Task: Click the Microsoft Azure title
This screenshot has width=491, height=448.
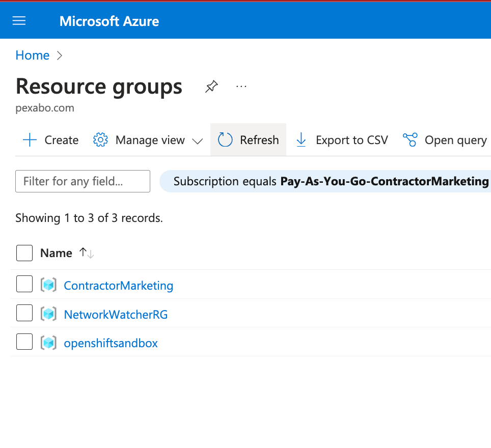Action: [x=110, y=21]
